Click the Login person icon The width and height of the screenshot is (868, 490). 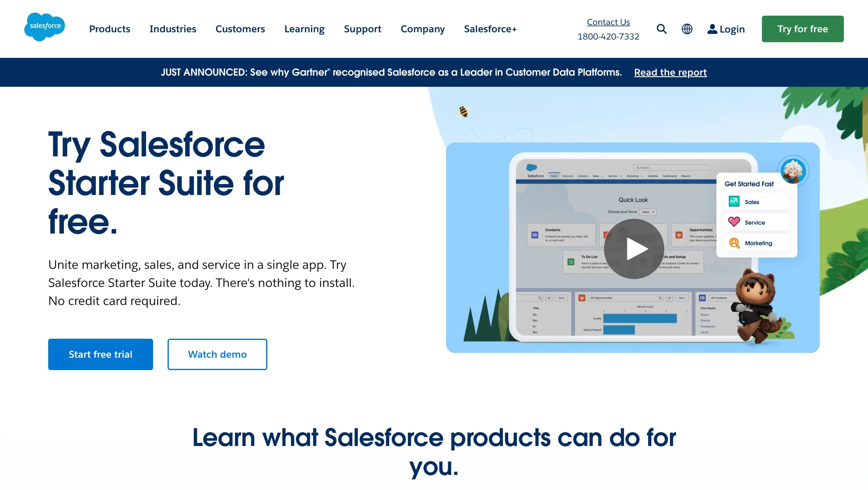(x=712, y=29)
